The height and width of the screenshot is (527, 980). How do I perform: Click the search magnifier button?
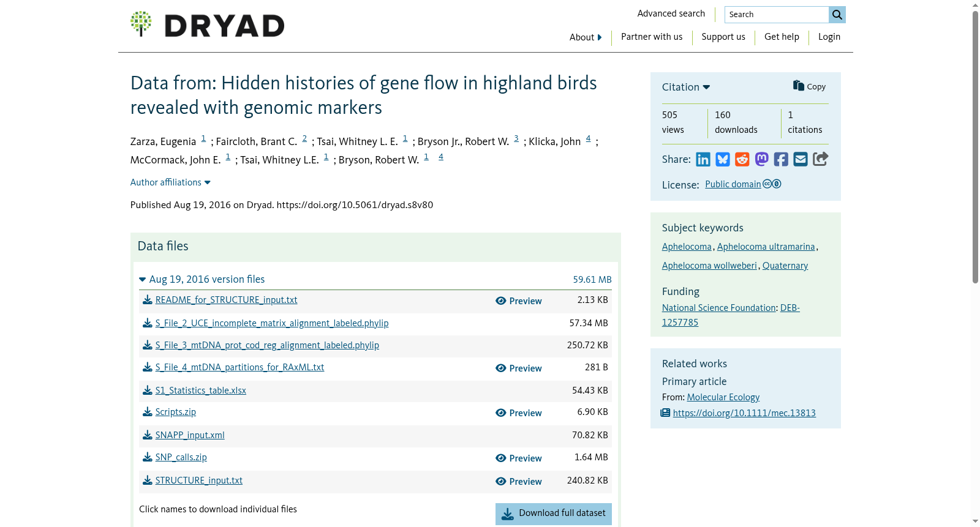(x=837, y=15)
